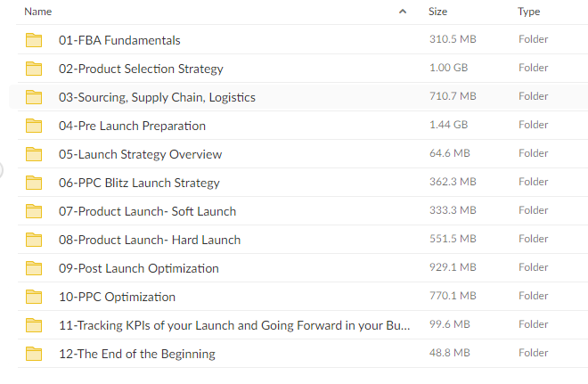Open the 07-Product Launch- Soft Launch folder
The height and width of the screenshot is (384, 588).
[x=147, y=211]
